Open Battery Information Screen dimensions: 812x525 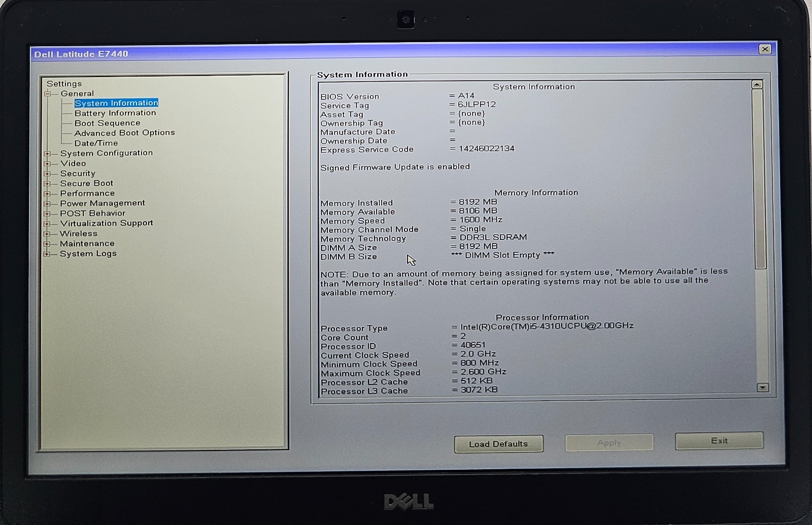pyautogui.click(x=115, y=113)
